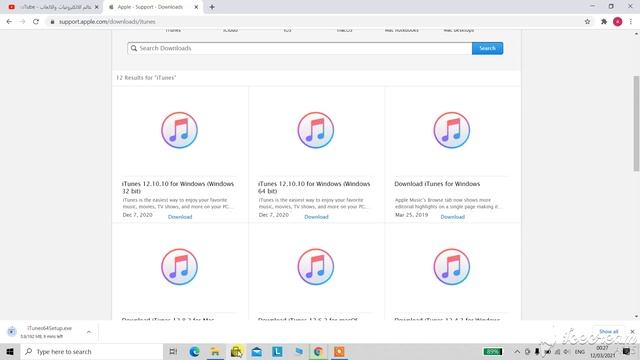Download iTunes 12.10.10 for Windows 32 bit

180,217
